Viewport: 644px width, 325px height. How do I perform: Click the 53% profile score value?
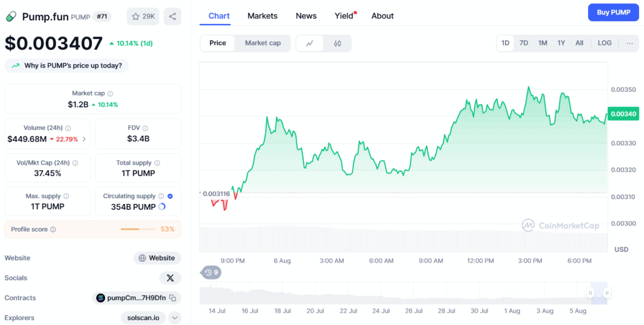(x=167, y=230)
